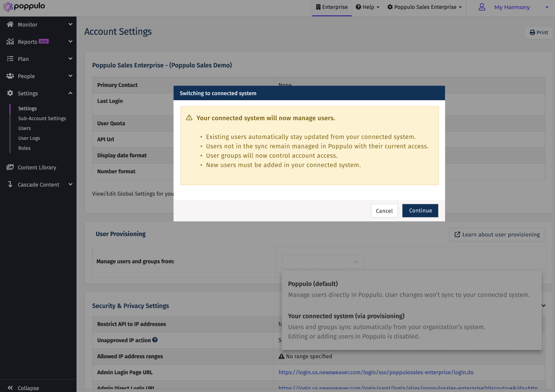The image size is (555, 392).
Task: Click the Monitor home icon in sidebar
Action: pyautogui.click(x=10, y=25)
